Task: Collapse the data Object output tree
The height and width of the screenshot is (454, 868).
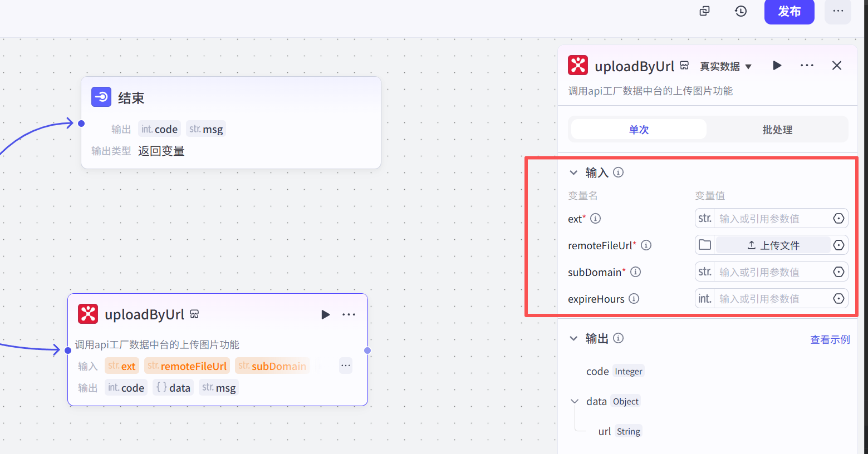Action: (575, 402)
